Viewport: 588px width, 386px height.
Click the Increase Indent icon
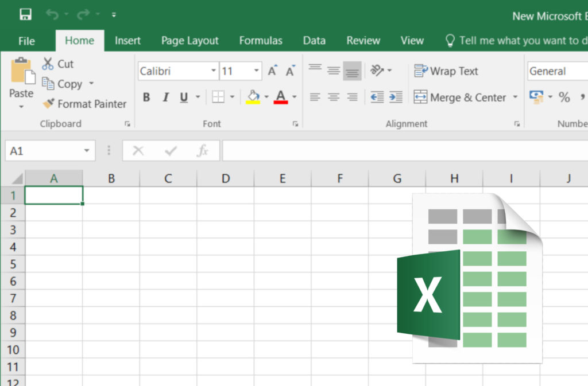[x=396, y=97]
